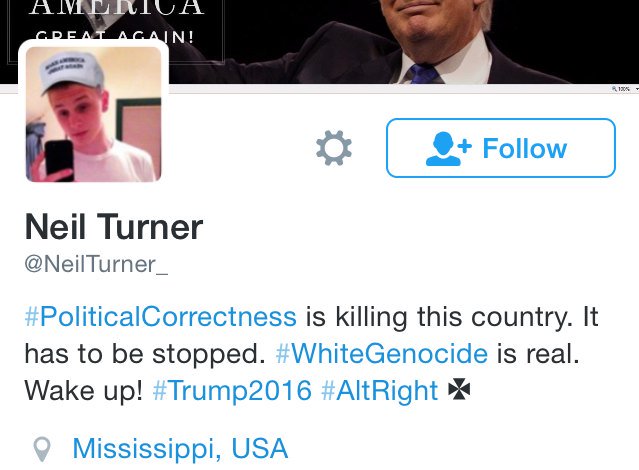Expand the zoom level dropdown arrow
The height and width of the screenshot is (470, 639).
(637, 89)
